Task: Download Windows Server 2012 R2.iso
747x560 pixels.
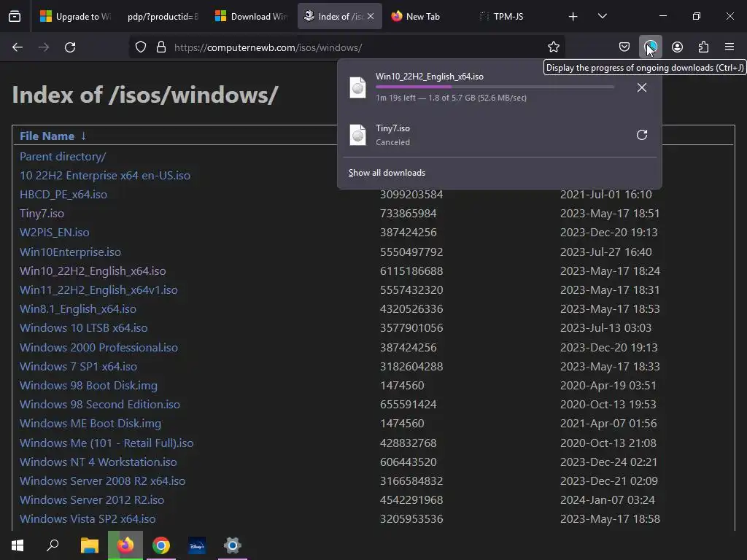Action: (92, 500)
